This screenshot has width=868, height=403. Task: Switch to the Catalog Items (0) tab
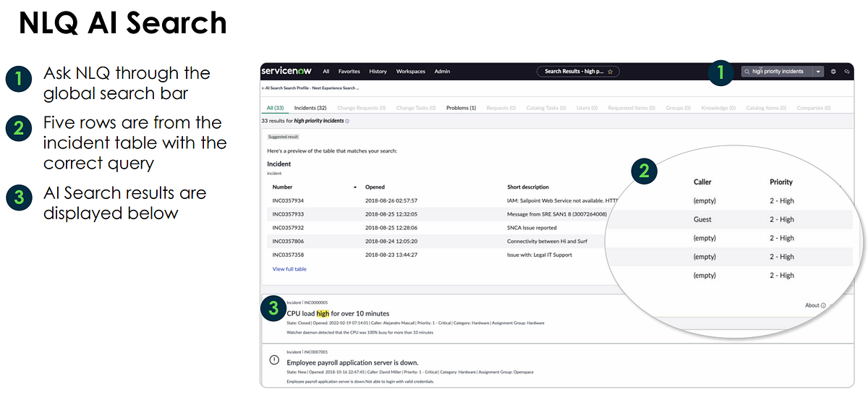point(767,108)
